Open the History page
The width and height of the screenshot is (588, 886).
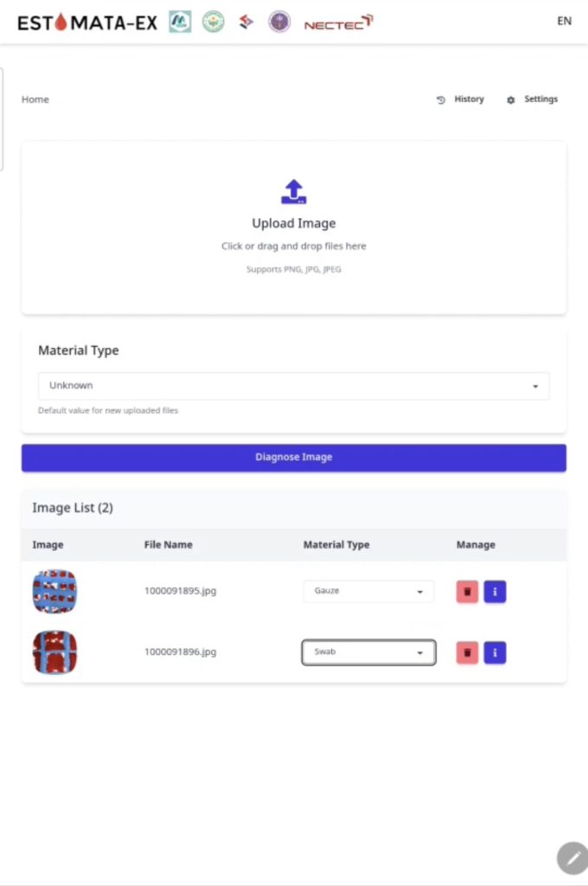coord(461,100)
